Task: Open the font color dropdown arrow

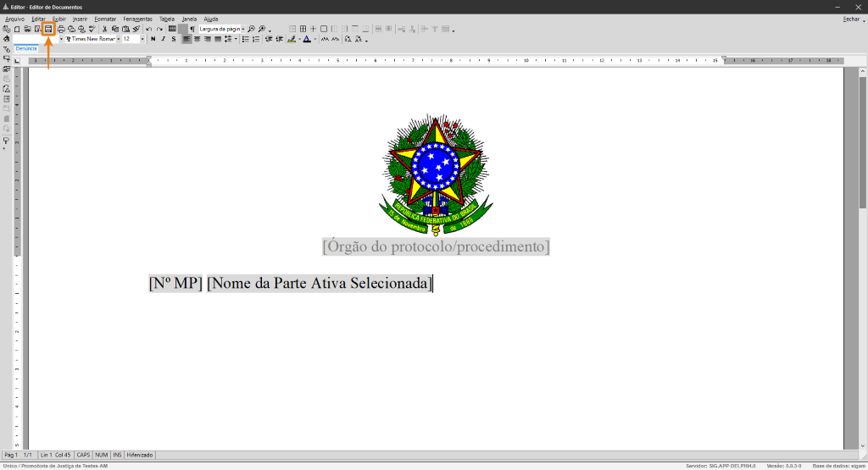Action: (x=315, y=39)
